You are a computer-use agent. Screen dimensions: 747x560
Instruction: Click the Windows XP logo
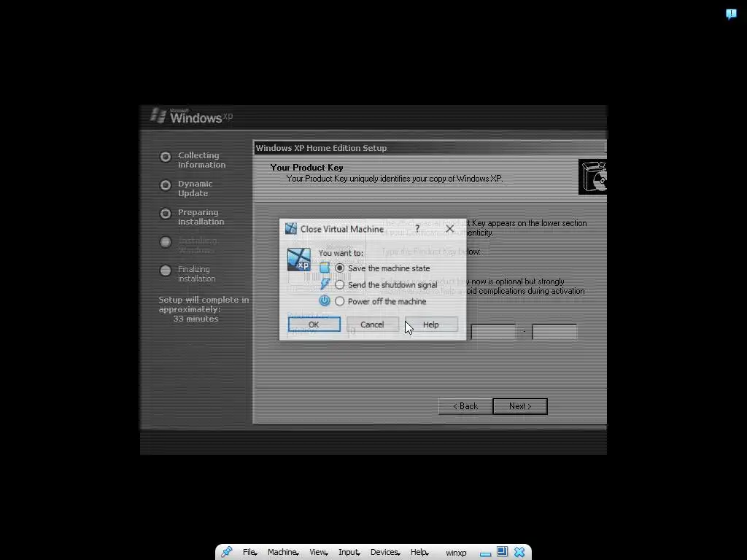[192, 116]
